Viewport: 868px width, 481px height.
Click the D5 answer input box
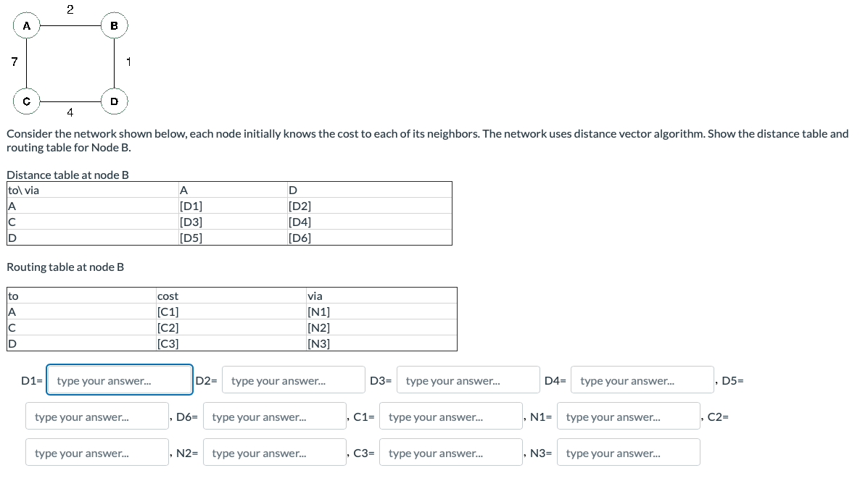click(96, 416)
